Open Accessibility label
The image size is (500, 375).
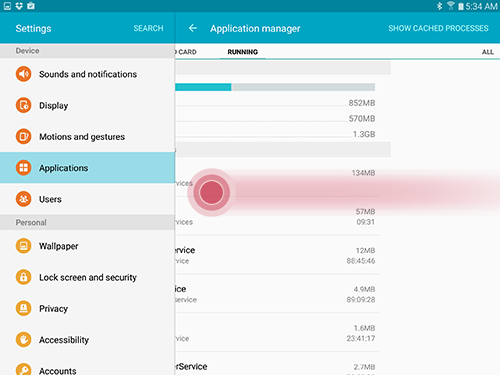[x=64, y=340]
